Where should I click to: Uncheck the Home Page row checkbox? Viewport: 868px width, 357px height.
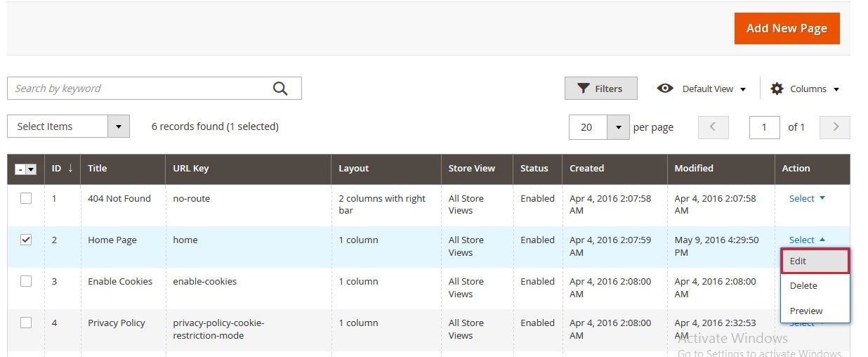[x=26, y=240]
